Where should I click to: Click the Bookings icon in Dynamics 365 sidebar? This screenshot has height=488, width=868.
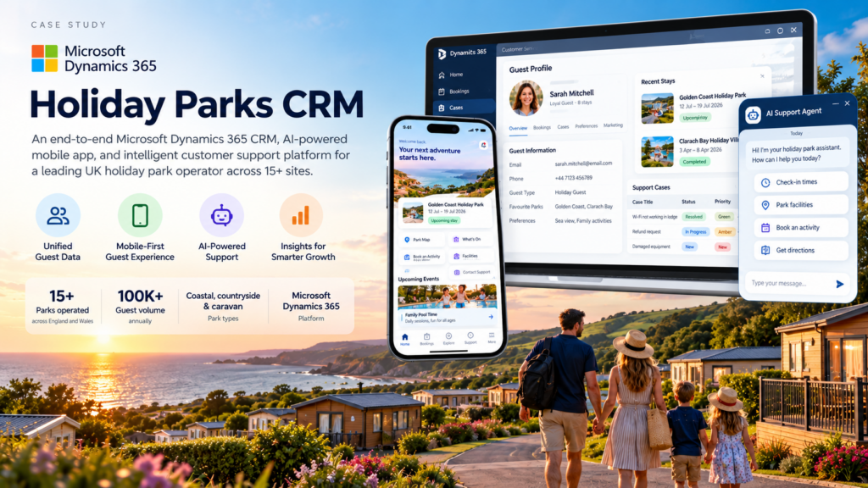click(441, 91)
